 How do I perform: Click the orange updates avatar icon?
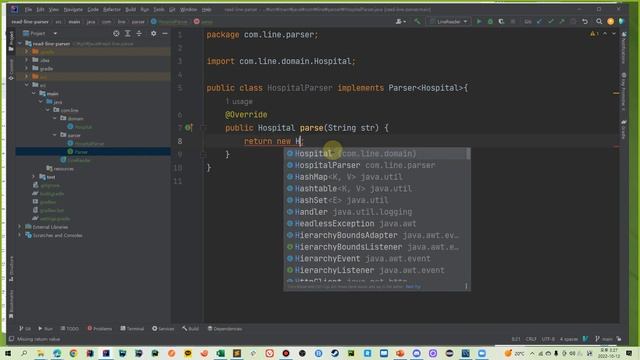point(611,21)
